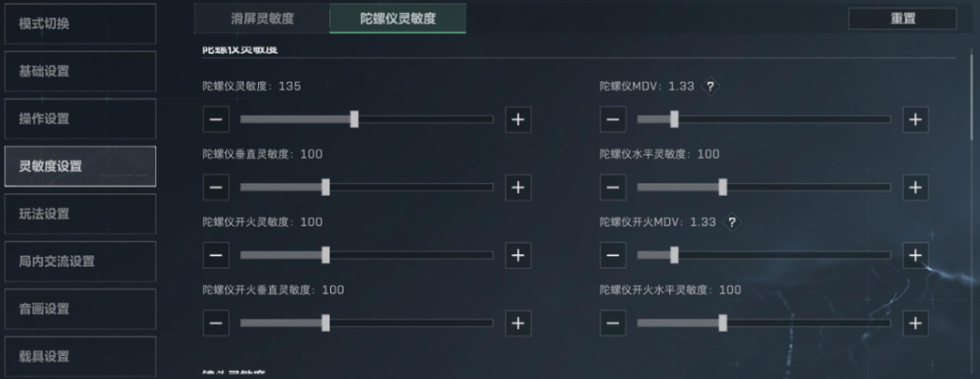Decrease 陀螺仪灵敏度 with minus button
Screen dimensions: 980x379
click(216, 119)
